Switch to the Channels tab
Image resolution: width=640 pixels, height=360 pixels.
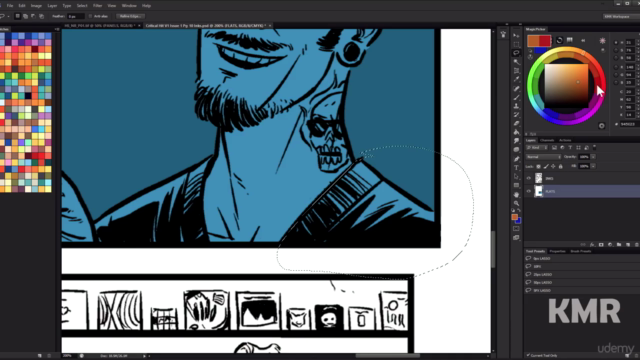click(x=547, y=140)
